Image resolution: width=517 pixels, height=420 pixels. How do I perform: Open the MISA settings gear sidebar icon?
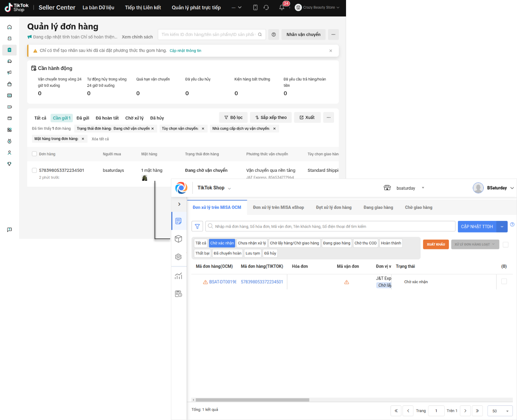pyautogui.click(x=178, y=257)
